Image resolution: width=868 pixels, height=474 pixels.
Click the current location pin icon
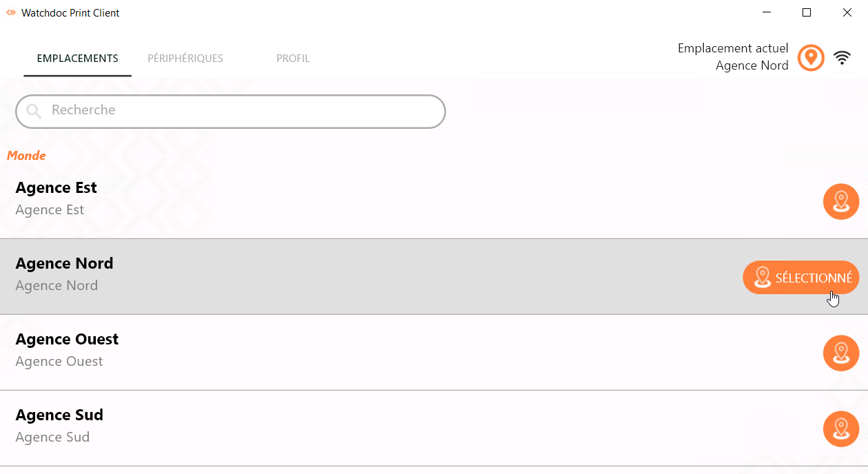[811, 58]
